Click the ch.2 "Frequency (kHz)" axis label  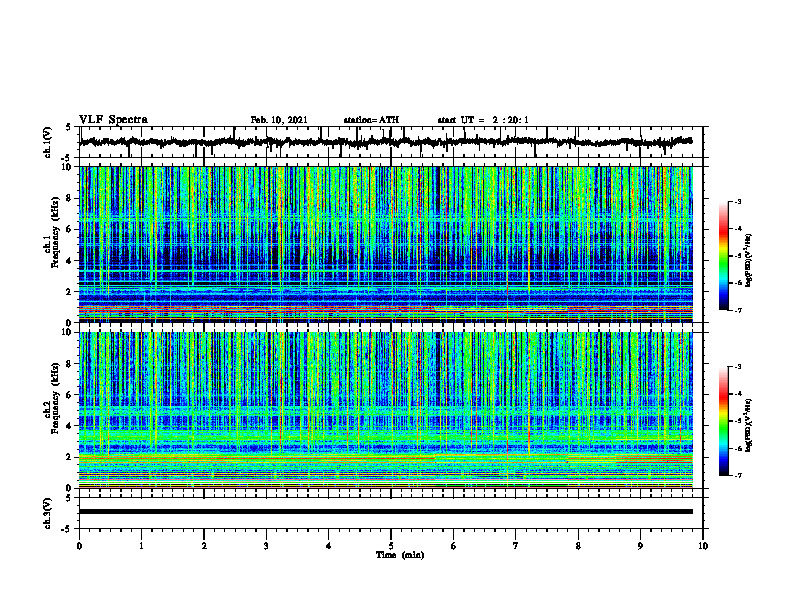55,398
